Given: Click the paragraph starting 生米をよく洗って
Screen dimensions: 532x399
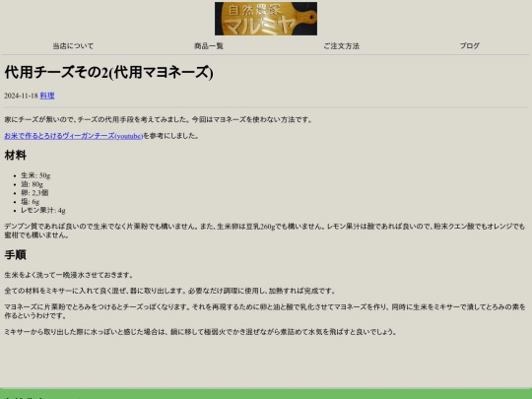Looking at the screenshot, I should click(x=69, y=275).
